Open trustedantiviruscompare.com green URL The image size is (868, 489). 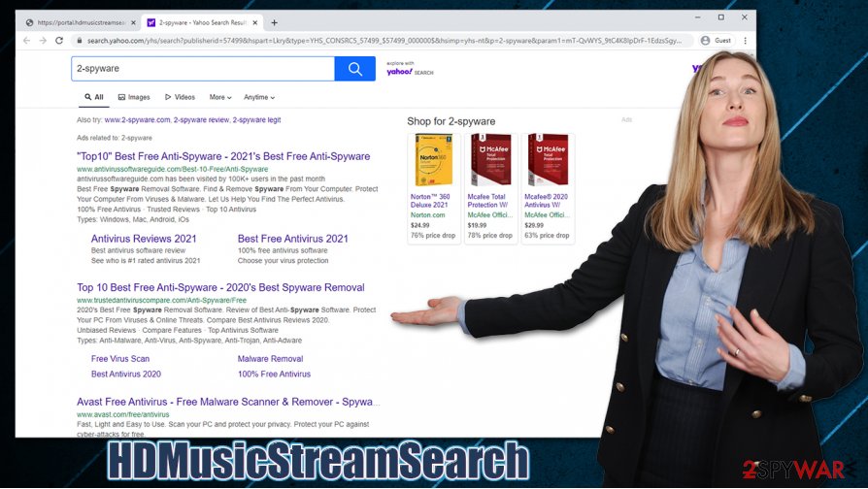click(161, 300)
